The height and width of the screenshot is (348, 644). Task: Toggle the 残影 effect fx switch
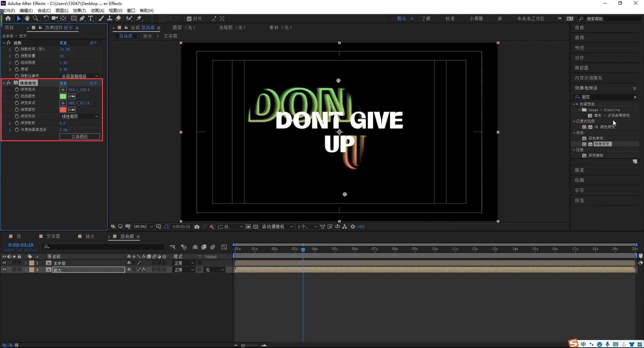(9, 43)
